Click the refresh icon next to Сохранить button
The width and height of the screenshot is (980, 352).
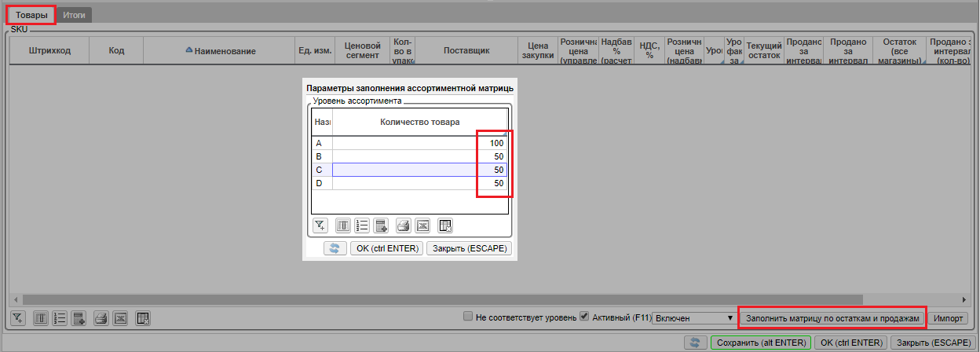(x=695, y=343)
